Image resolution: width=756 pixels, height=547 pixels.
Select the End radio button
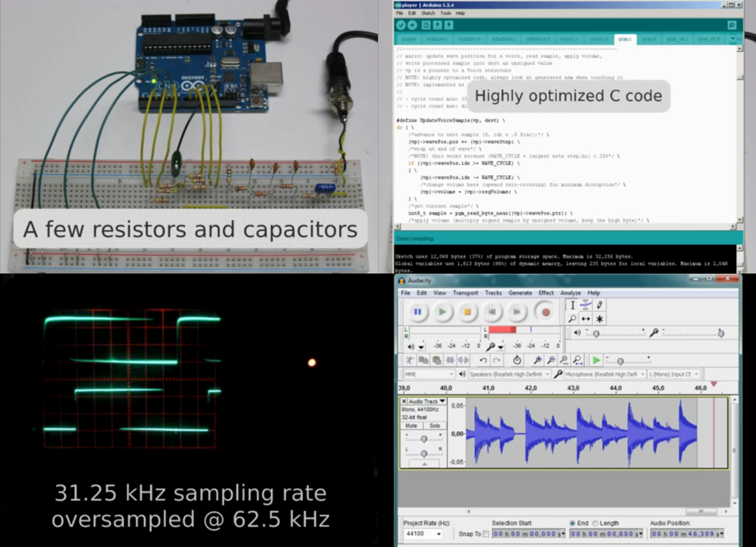(572, 523)
